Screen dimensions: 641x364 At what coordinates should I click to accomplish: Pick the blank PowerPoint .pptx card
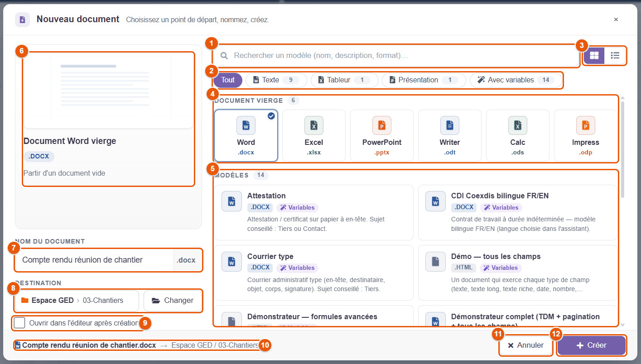click(x=382, y=135)
